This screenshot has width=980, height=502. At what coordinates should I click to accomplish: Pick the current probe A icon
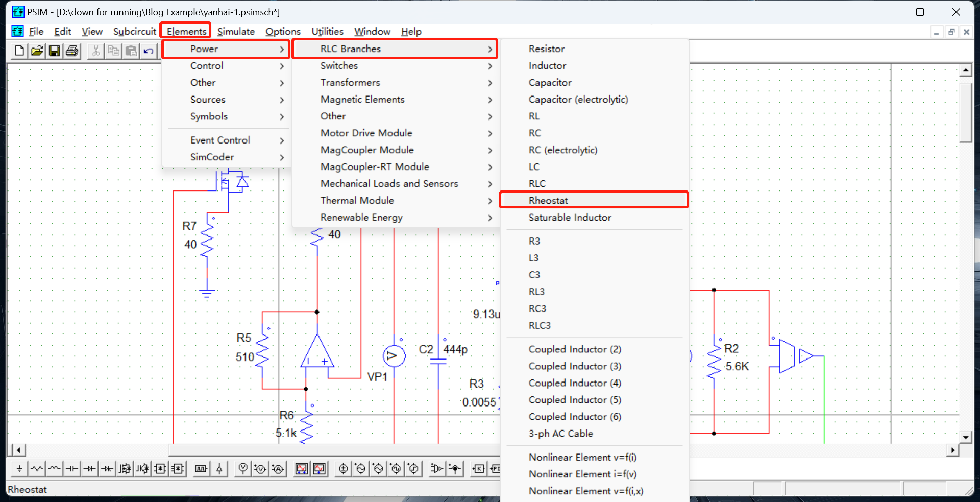(x=278, y=469)
